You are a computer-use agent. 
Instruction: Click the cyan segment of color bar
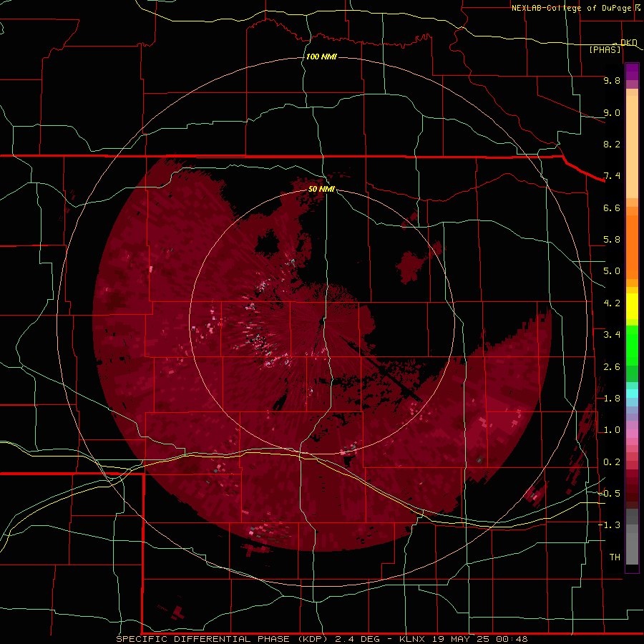point(632,394)
